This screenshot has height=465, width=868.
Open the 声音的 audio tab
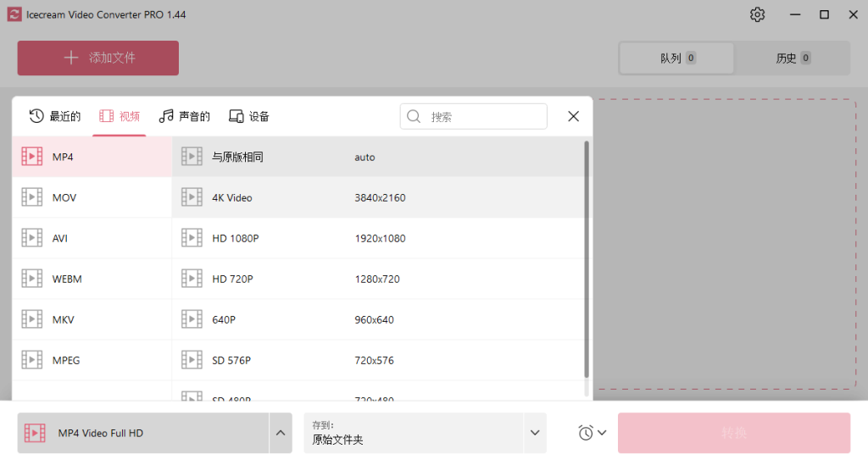(184, 116)
